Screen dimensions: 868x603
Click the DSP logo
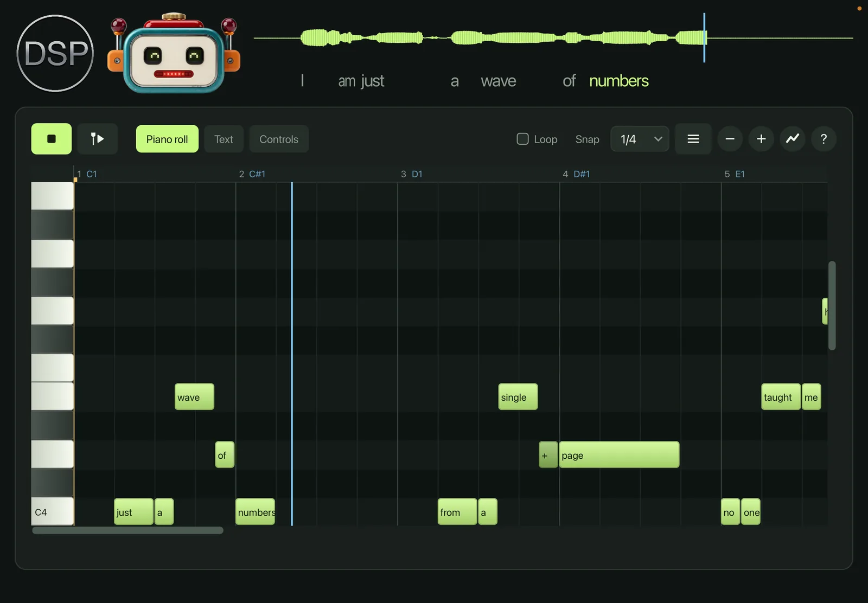click(x=55, y=53)
